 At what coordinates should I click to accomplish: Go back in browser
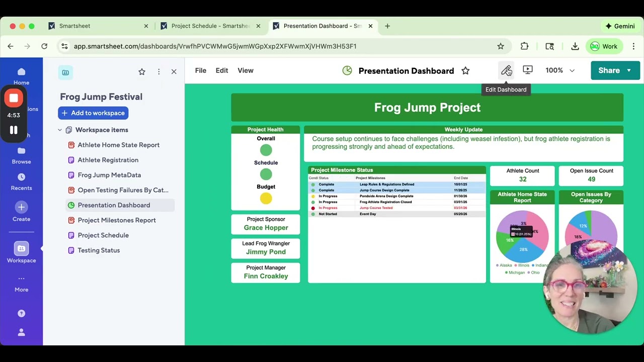coord(11,46)
